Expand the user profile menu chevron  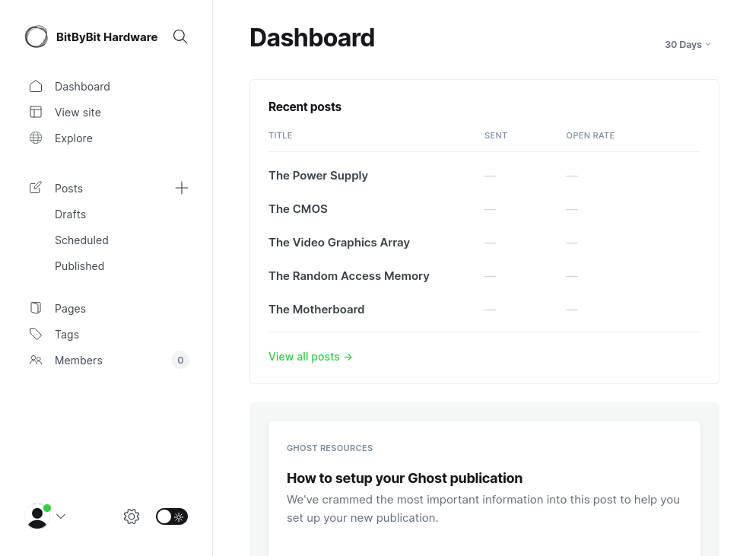[x=61, y=516]
